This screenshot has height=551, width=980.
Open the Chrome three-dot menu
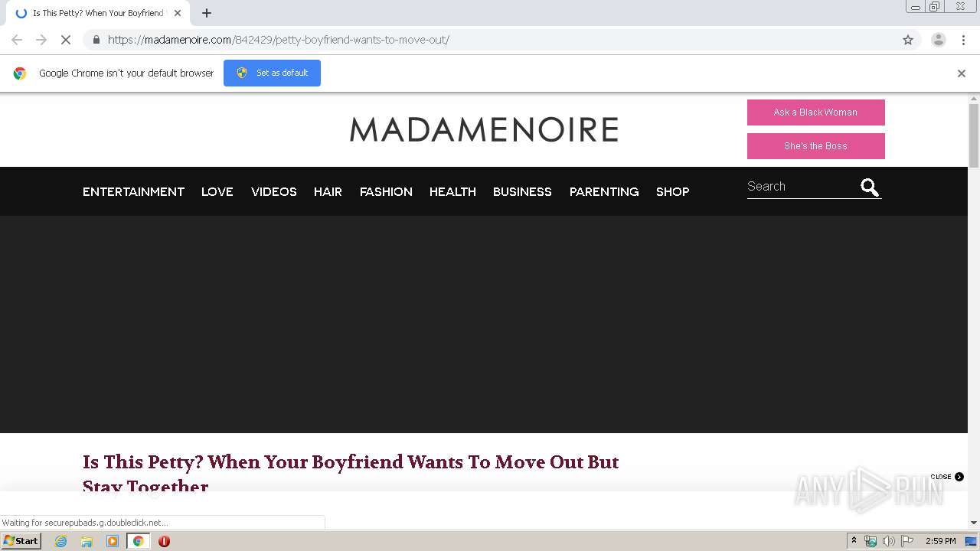(963, 40)
